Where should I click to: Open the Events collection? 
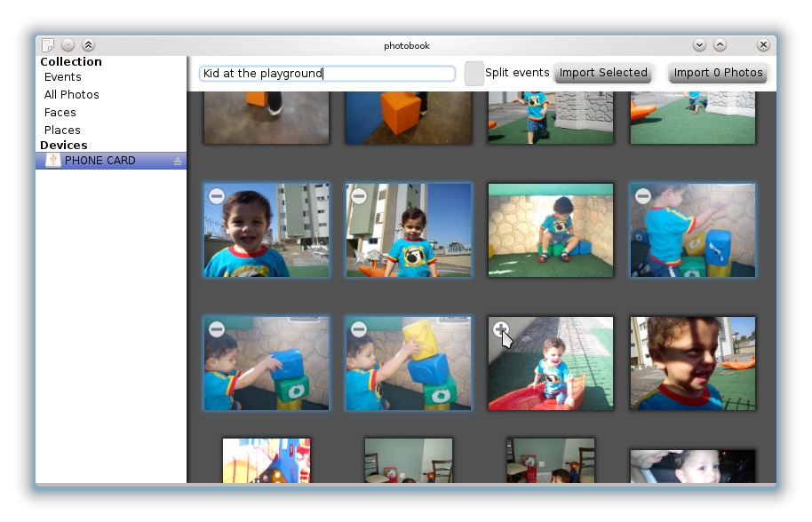63,77
